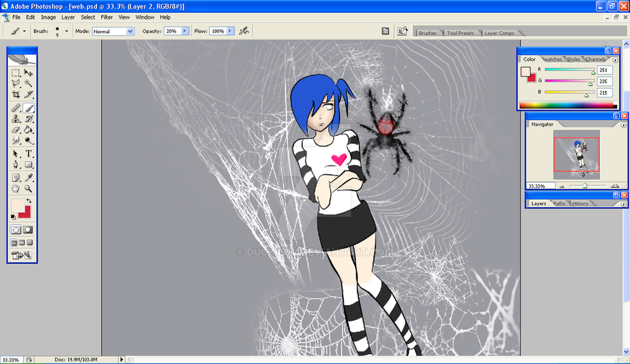This screenshot has height=364, width=630.
Task: Open the Flow slider arrow
Action: (x=230, y=31)
